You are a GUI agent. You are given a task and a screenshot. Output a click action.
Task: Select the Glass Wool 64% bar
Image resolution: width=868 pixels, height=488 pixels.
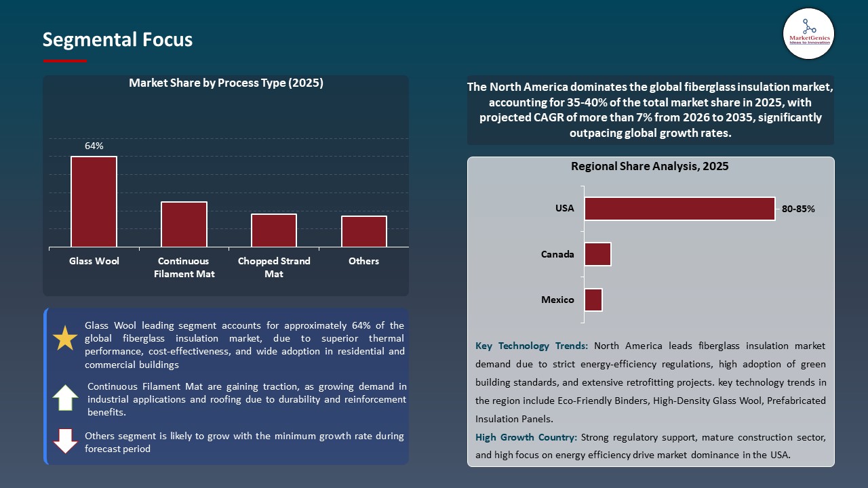click(94, 201)
